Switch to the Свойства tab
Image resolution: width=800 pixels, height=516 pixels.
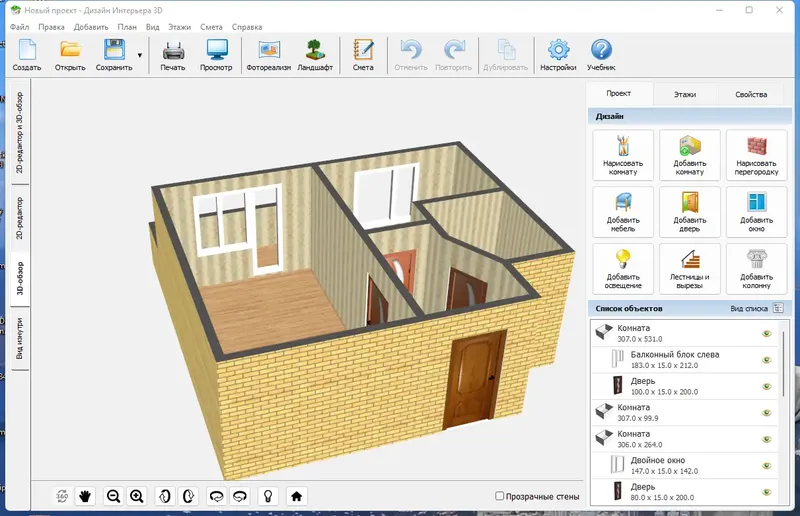[751, 94]
